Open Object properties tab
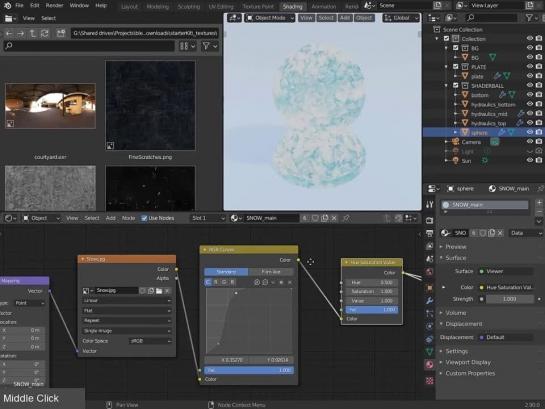Viewport: 545px width, 409px height. (430, 288)
